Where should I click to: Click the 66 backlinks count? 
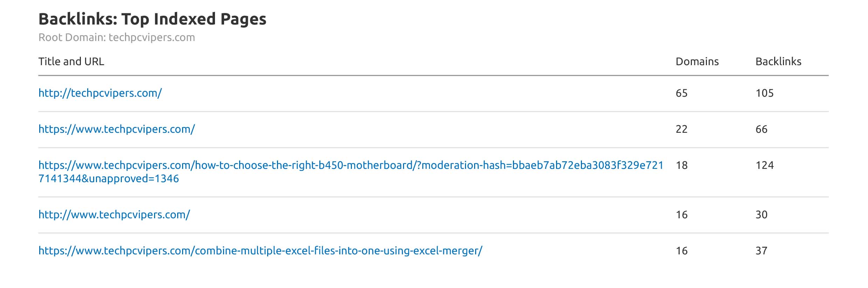pyautogui.click(x=761, y=129)
